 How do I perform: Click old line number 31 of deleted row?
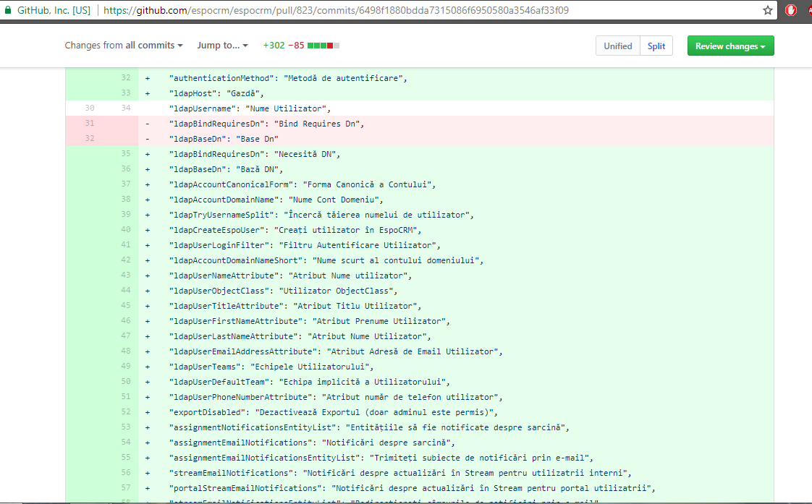90,123
